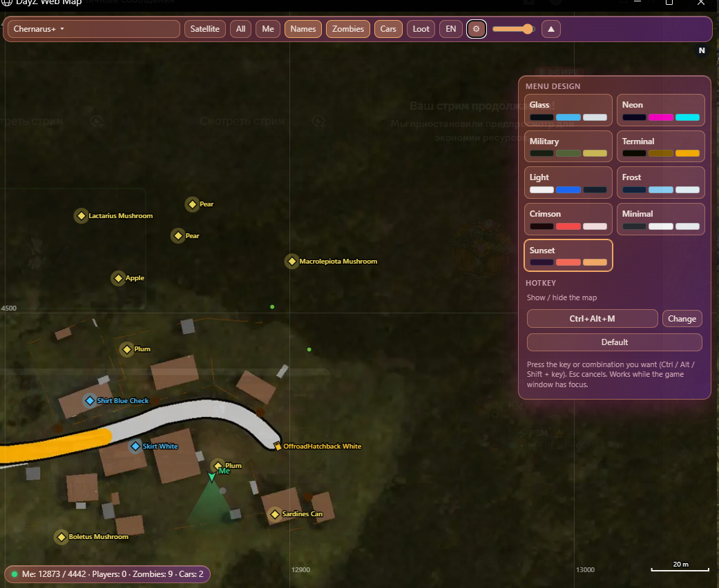This screenshot has width=719, height=588.
Task: Click the 13000 grid coordinate label
Action: click(585, 569)
